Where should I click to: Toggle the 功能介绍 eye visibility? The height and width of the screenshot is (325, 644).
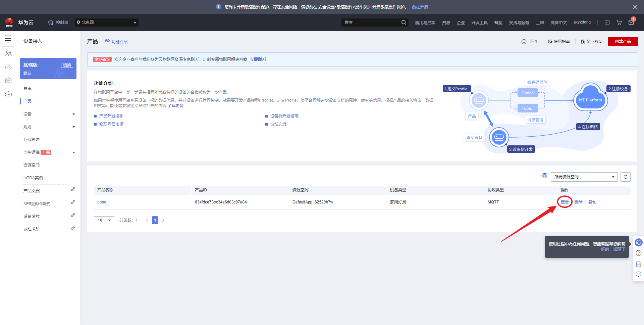pyautogui.click(x=107, y=41)
